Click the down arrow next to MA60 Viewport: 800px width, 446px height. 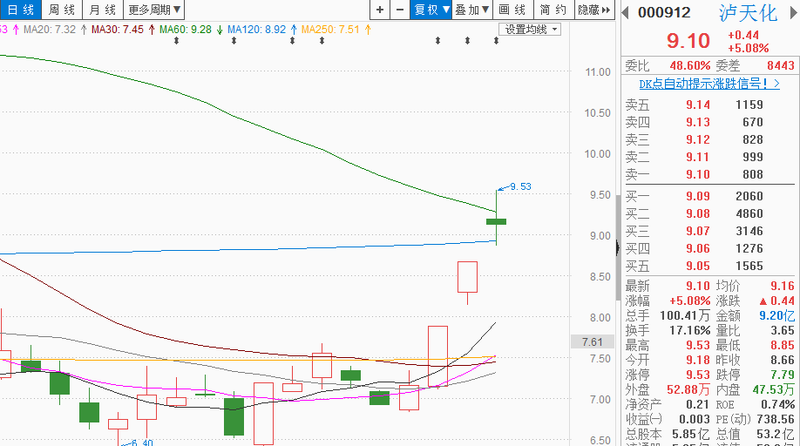click(x=219, y=30)
